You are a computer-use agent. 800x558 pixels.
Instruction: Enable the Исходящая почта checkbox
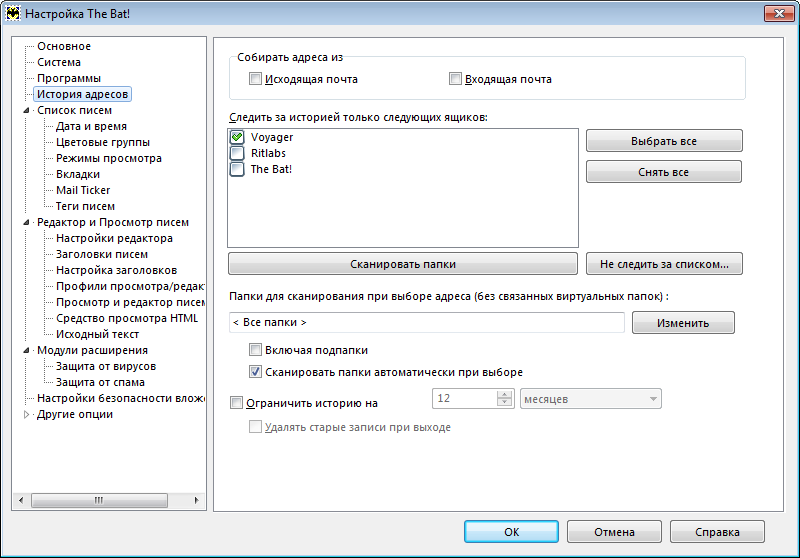point(255,79)
